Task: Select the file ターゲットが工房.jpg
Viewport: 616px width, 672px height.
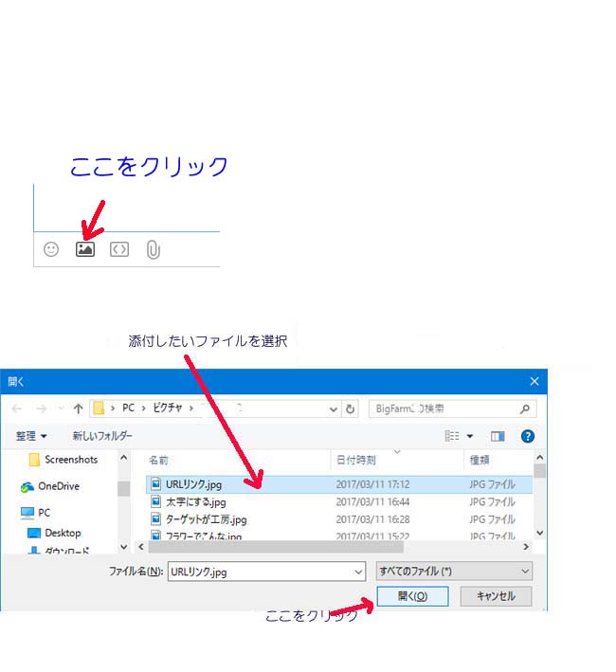Action: click(x=206, y=519)
